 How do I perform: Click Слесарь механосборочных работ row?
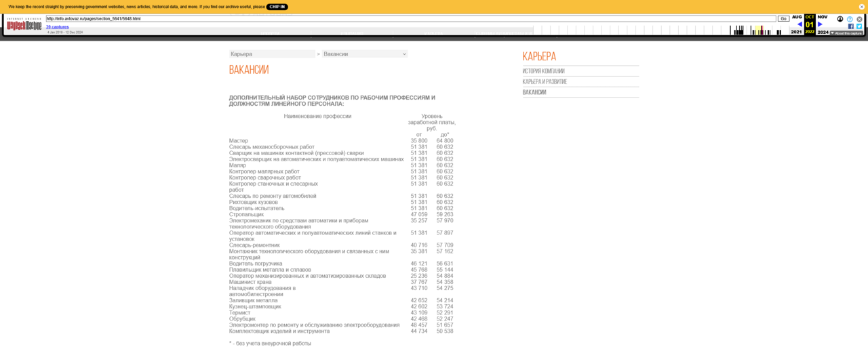point(341,147)
